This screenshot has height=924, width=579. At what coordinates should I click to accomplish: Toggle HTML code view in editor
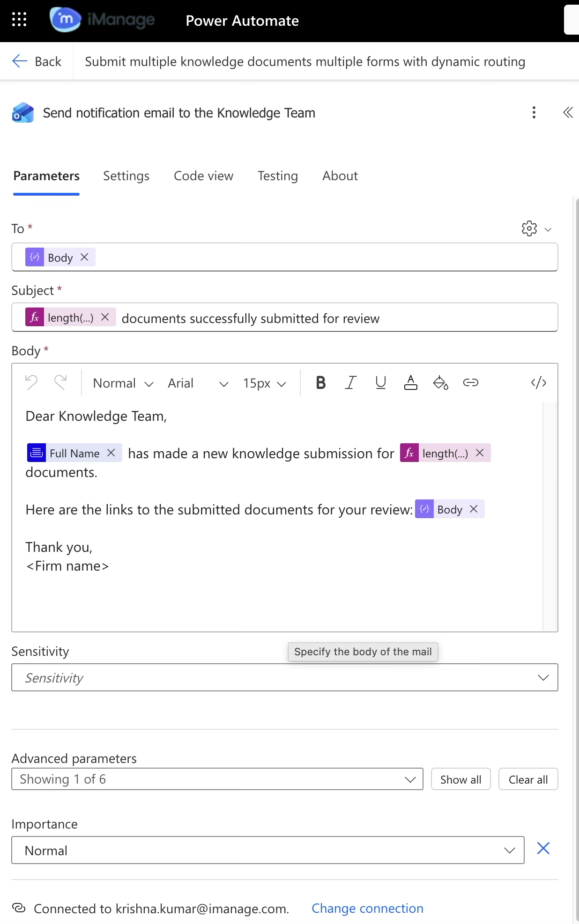[x=538, y=382]
